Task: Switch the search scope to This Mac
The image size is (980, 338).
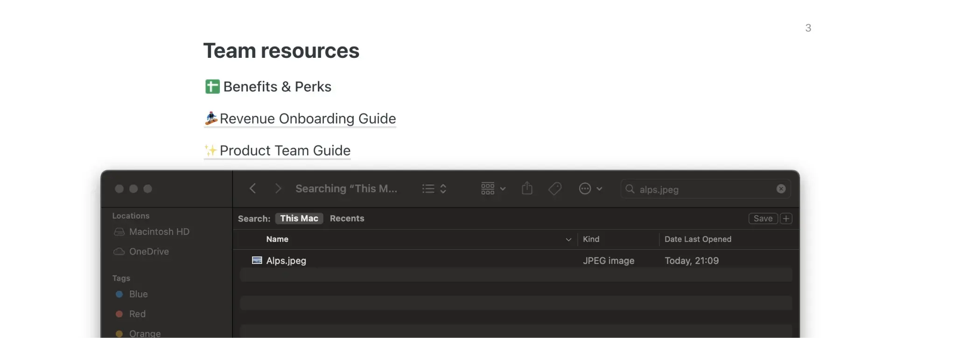Action: pos(299,219)
